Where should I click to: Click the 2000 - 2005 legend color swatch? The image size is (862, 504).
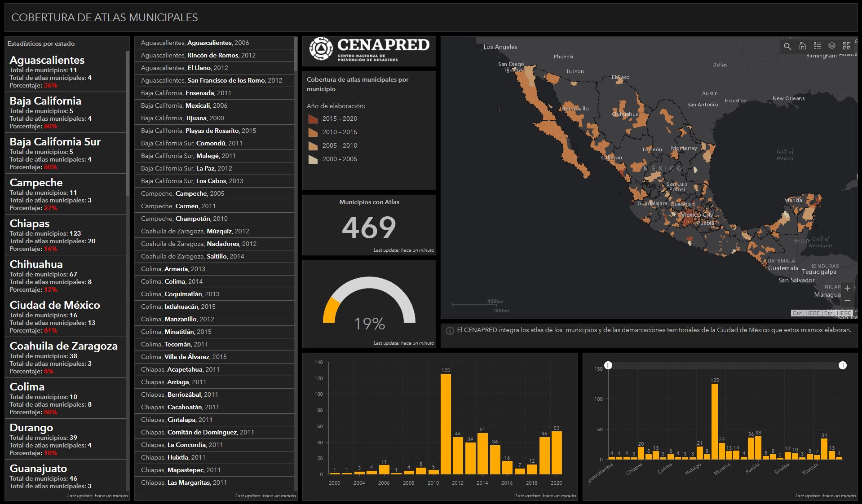click(313, 159)
